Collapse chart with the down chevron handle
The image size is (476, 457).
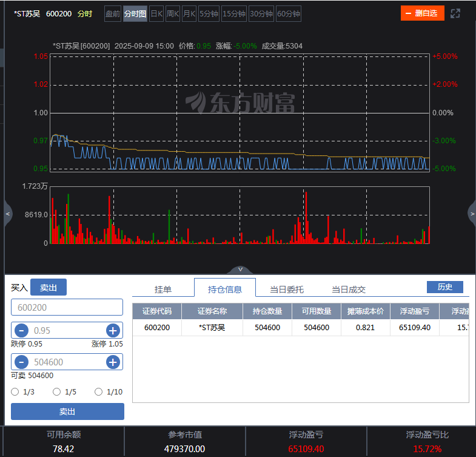tap(240, 269)
